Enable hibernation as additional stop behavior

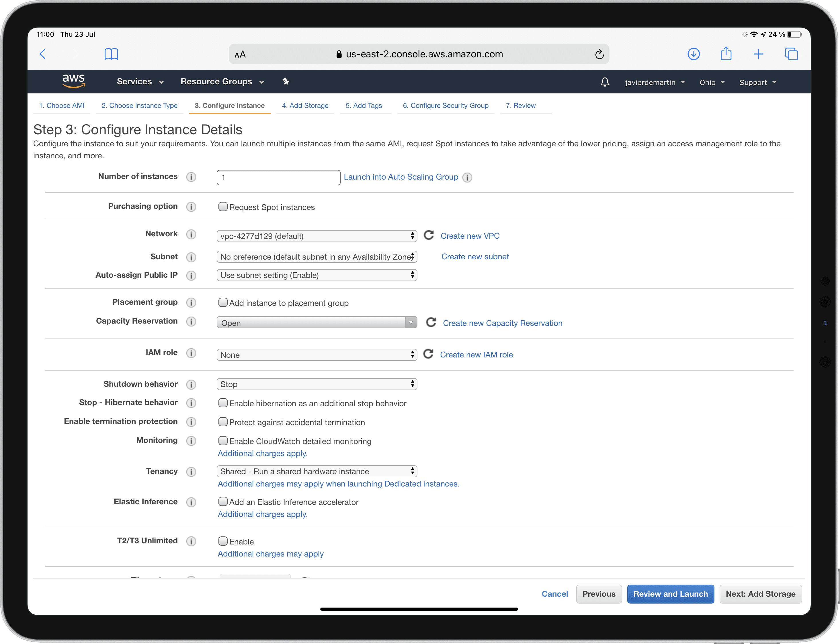222,403
